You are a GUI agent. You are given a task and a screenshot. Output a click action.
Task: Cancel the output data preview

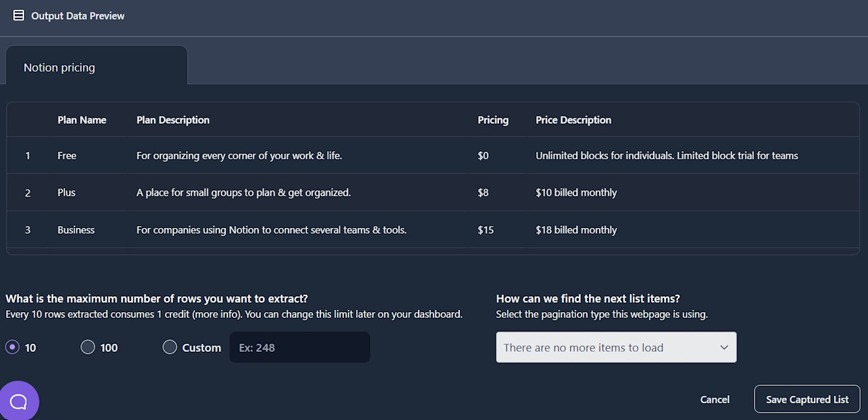(715, 400)
